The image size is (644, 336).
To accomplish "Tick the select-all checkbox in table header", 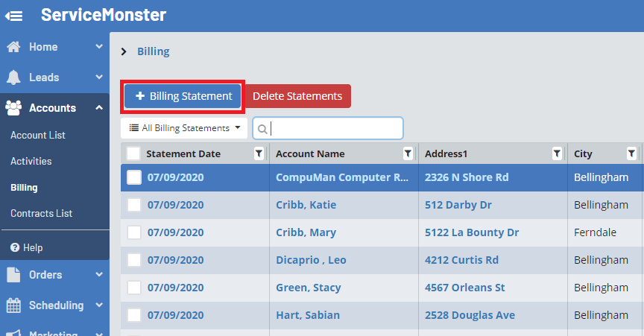I will [133, 153].
